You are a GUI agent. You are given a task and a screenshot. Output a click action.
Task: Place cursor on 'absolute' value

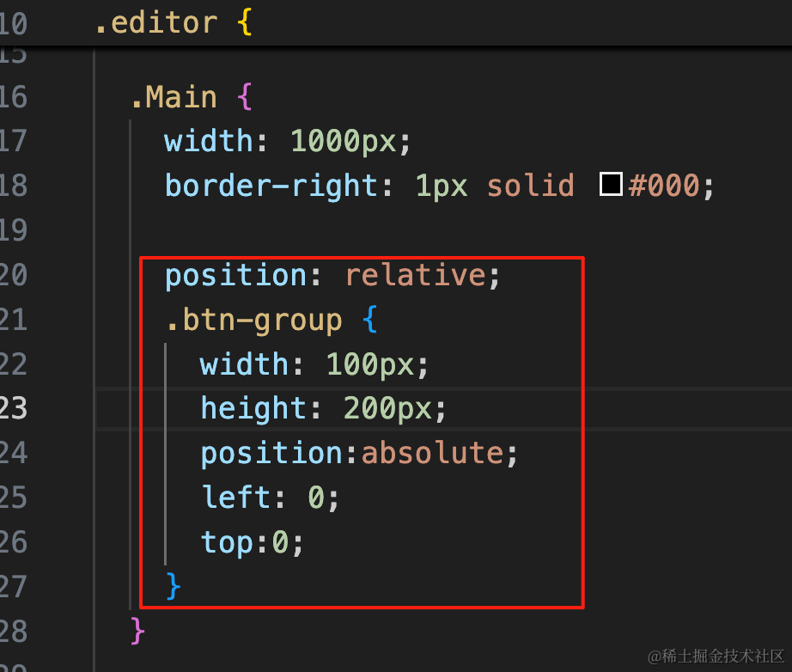tap(433, 453)
